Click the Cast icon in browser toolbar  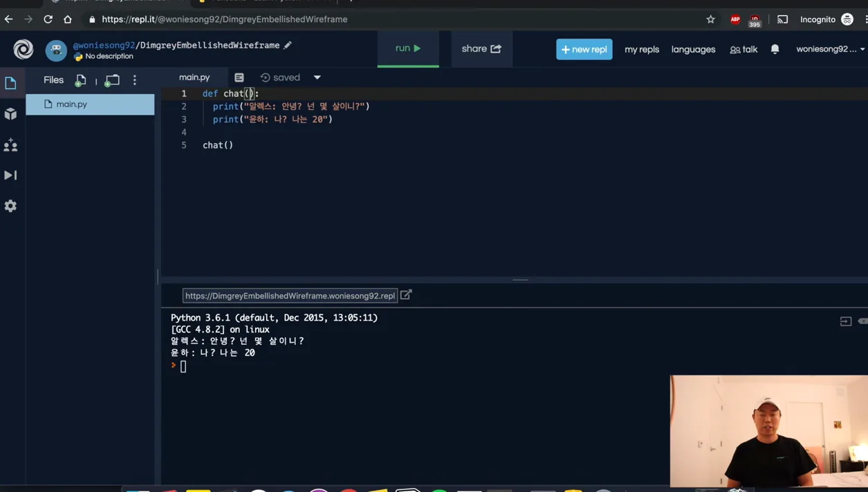(782, 19)
